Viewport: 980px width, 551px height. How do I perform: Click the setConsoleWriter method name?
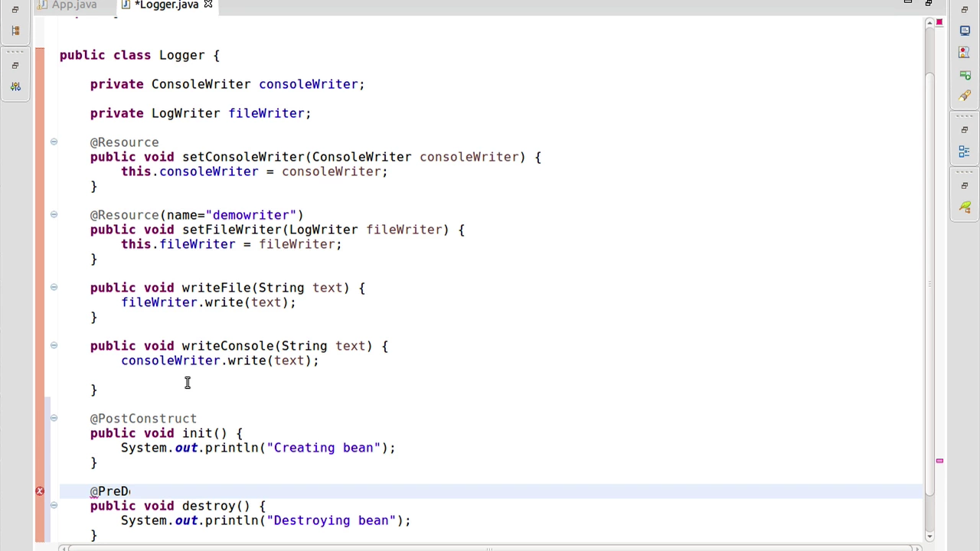coord(243,157)
